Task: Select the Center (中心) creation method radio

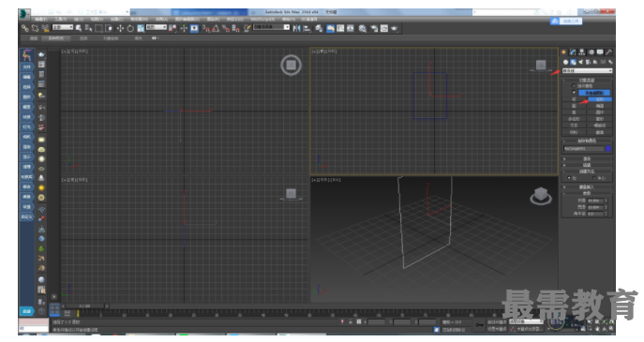Action: [594, 178]
